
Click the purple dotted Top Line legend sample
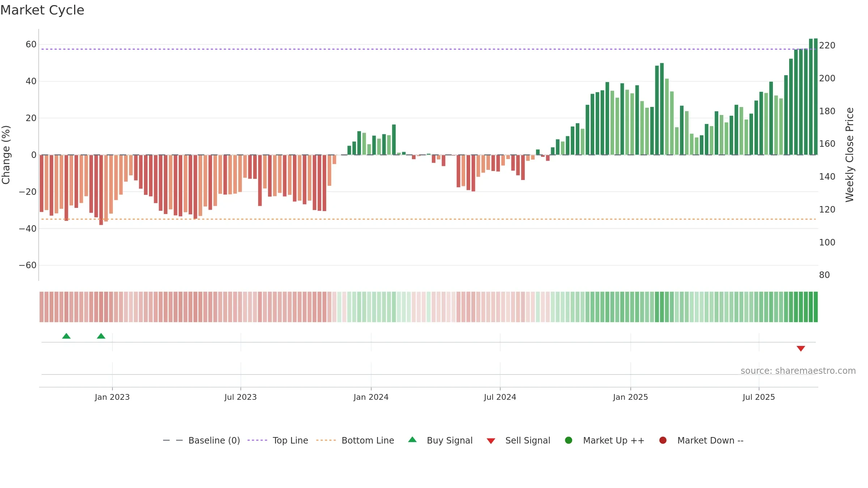257,440
